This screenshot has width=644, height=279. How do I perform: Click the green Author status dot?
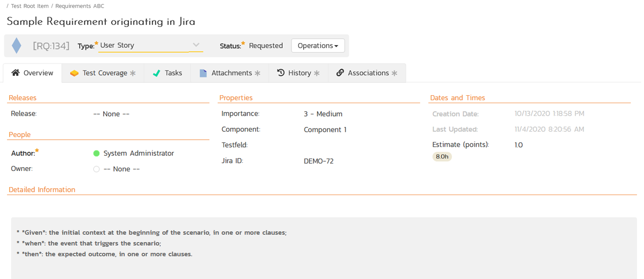coord(97,154)
